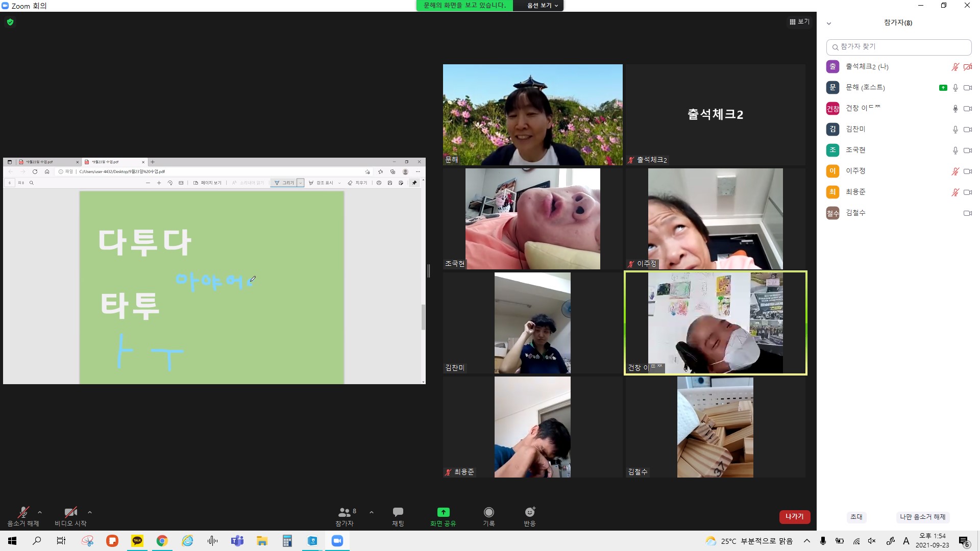Open Chrome from taskbar

tap(162, 541)
